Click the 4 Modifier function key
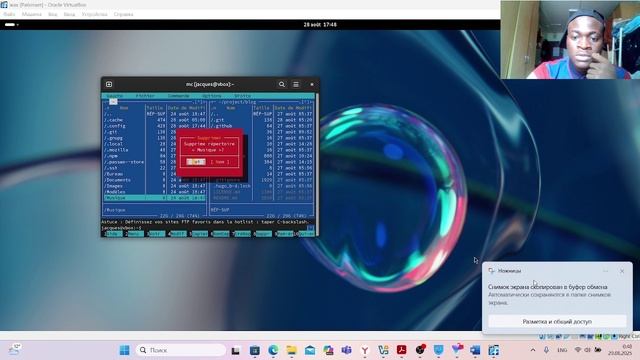Viewport: 640px width, 360px height. tap(178, 234)
